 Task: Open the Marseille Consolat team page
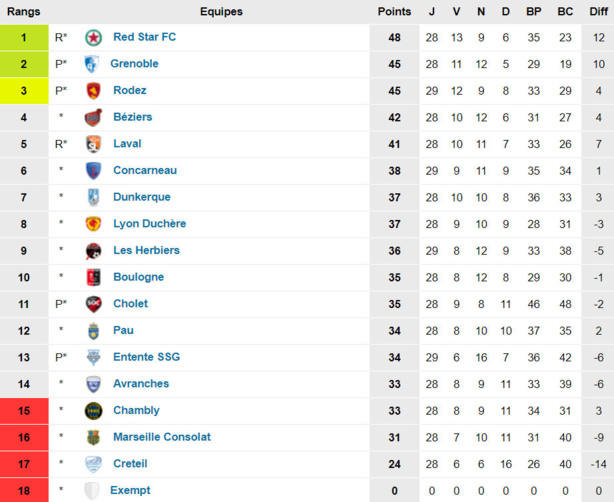click(162, 437)
